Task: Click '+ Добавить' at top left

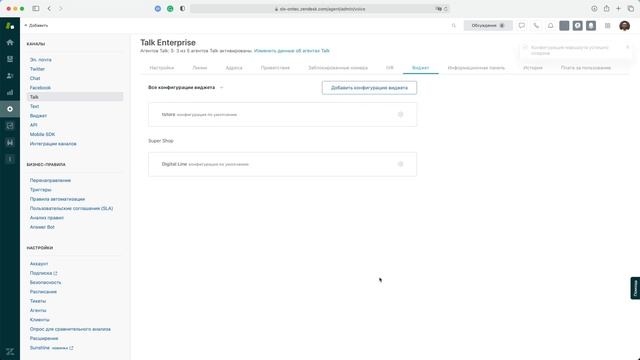Action: [36, 25]
